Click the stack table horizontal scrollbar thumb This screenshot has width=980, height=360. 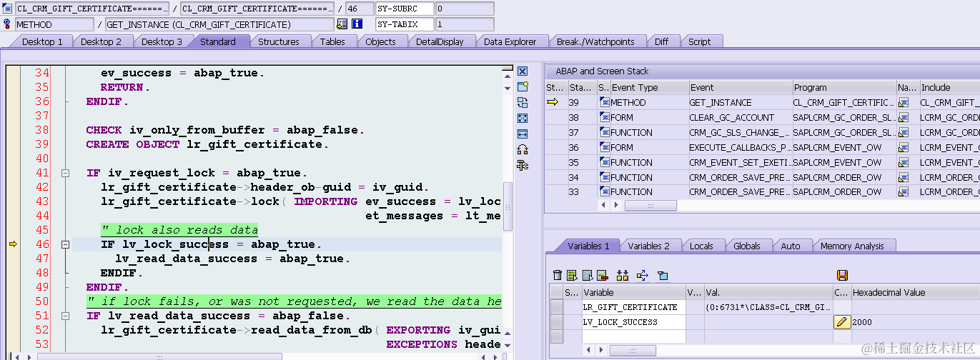click(x=650, y=205)
